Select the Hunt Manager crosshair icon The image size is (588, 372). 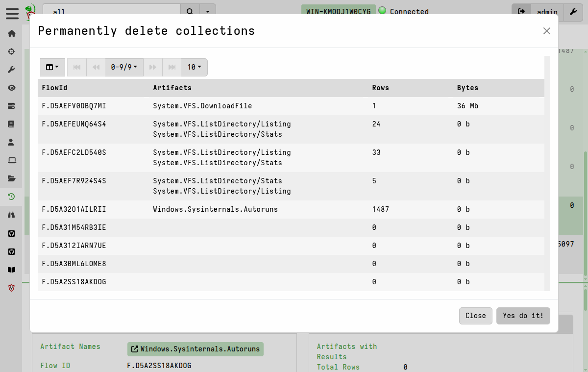tap(11, 51)
